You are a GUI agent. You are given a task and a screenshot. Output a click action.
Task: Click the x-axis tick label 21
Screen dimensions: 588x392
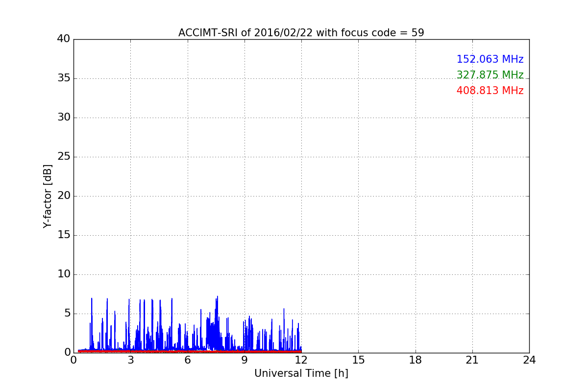click(x=472, y=360)
